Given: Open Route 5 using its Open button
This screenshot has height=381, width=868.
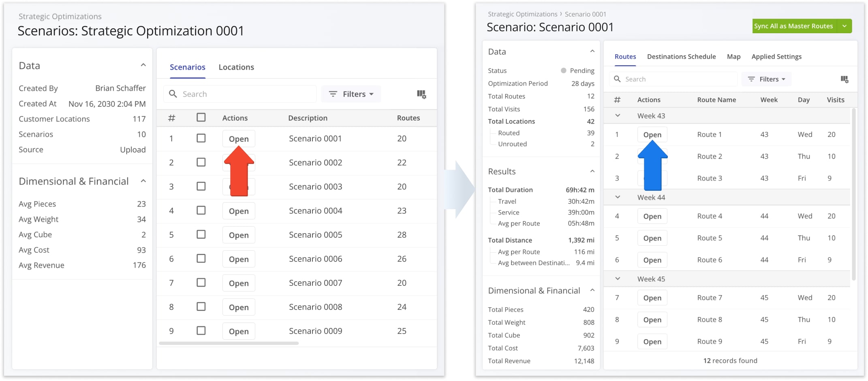Looking at the screenshot, I should [x=652, y=238].
